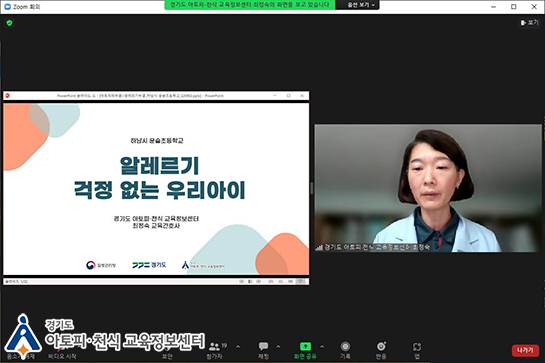Click the green 화면 공유 share screen icon
This screenshot has width=545, height=363.
point(305,346)
